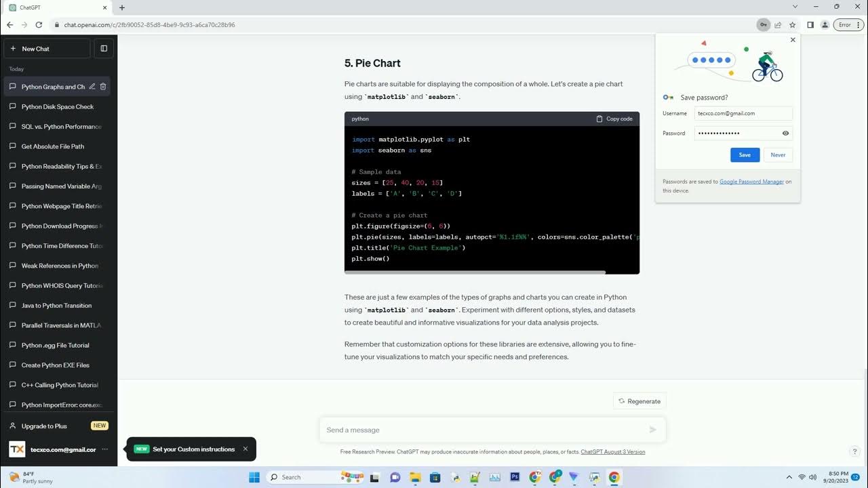This screenshot has width=868, height=488.
Task: Open Chrome side panel icon
Action: (x=810, y=25)
